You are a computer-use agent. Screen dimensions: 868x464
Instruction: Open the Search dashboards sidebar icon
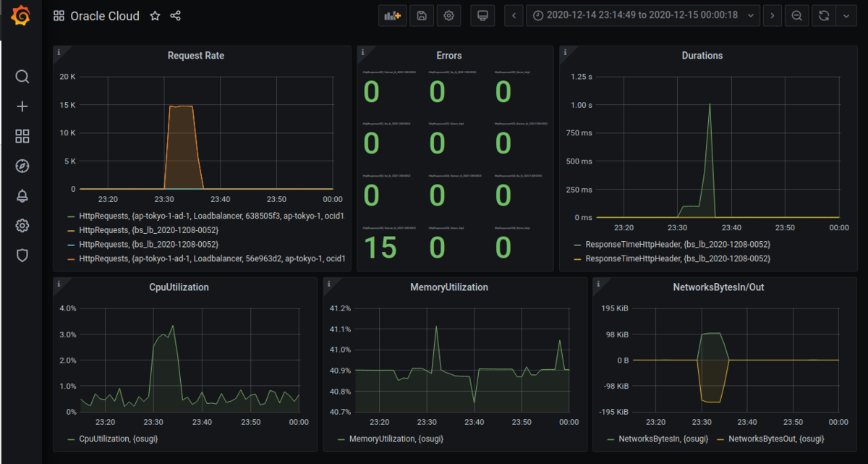click(22, 77)
